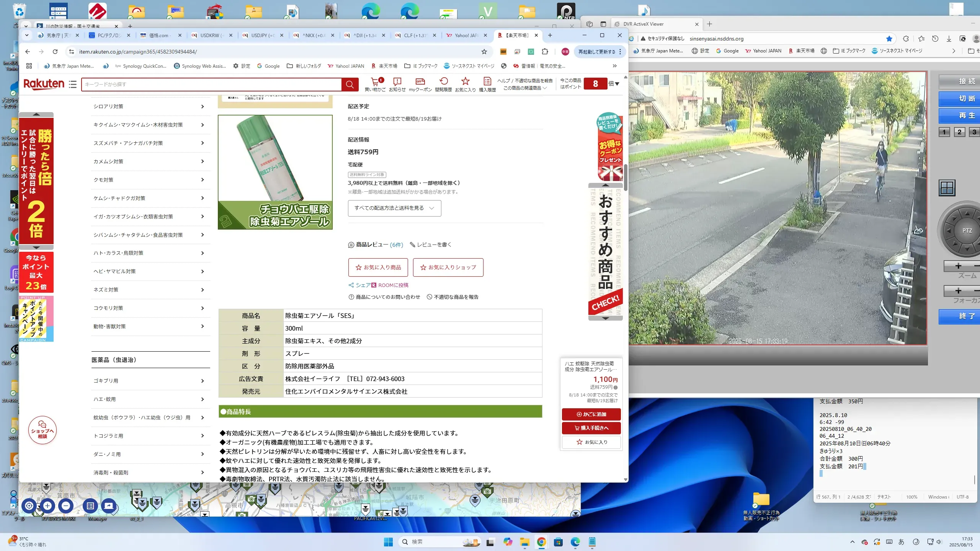Image resolution: width=980 pixels, height=551 pixels.
Task: Toggle お気に入りショップ favorite shop button
Action: [448, 267]
